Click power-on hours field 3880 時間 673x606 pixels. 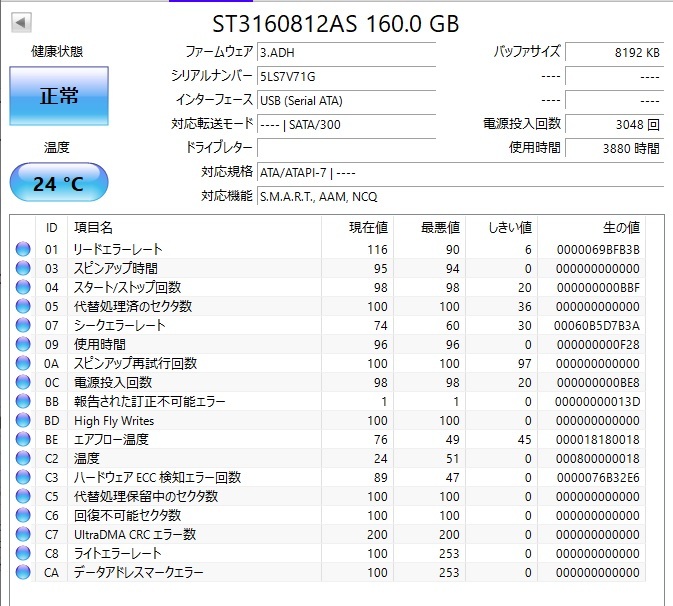coord(615,148)
